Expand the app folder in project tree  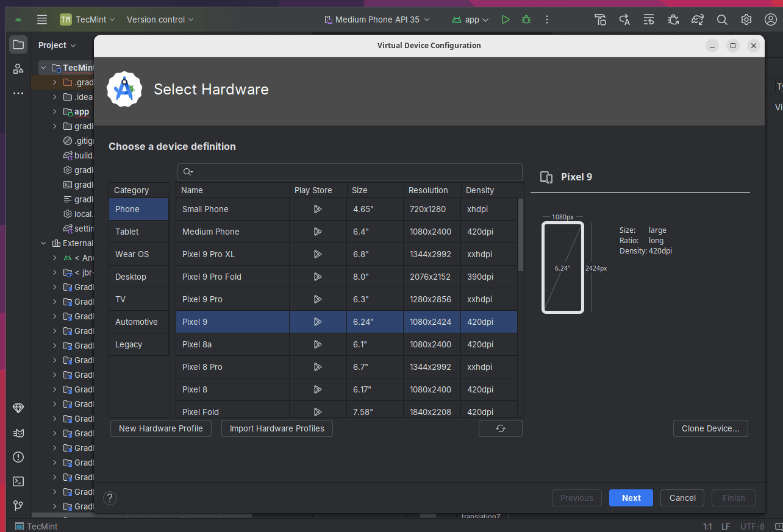point(54,112)
